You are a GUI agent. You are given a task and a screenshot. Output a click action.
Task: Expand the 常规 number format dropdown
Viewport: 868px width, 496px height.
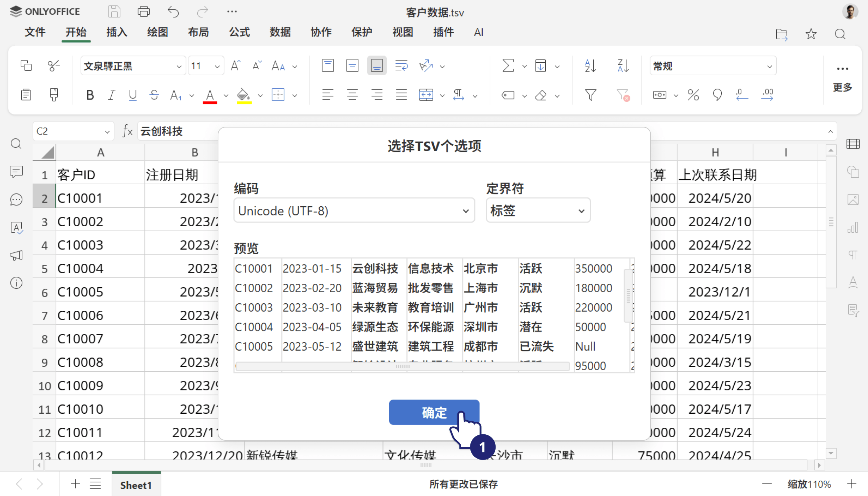769,66
